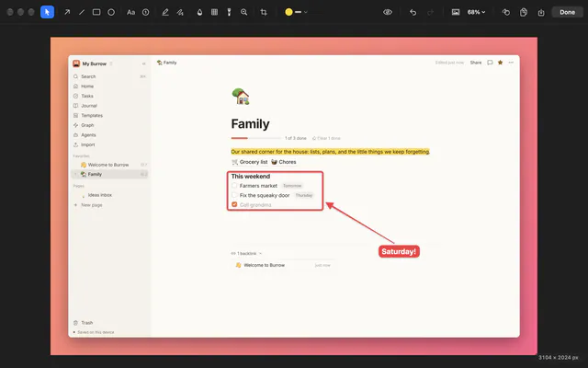Click the 1 of 3 done progress bar

pyautogui.click(x=256, y=138)
